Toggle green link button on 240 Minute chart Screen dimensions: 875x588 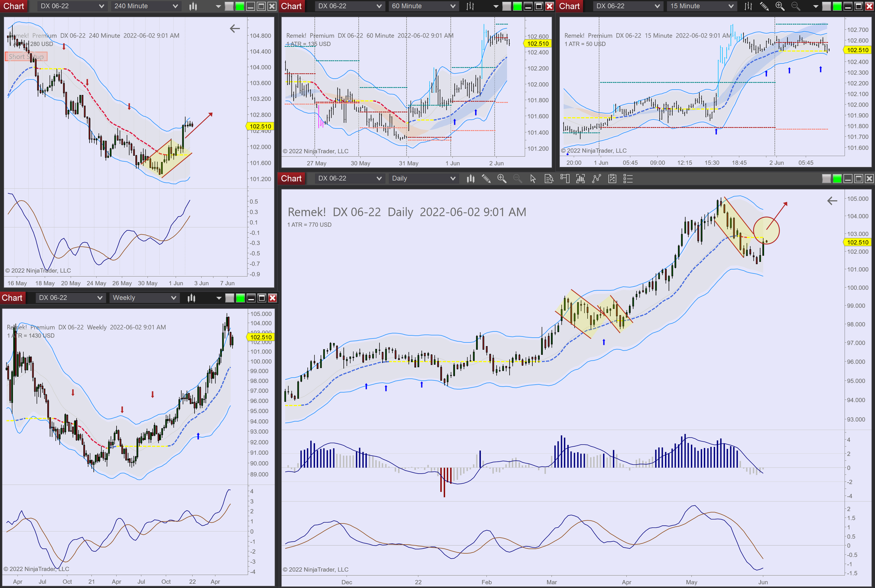click(x=240, y=6)
